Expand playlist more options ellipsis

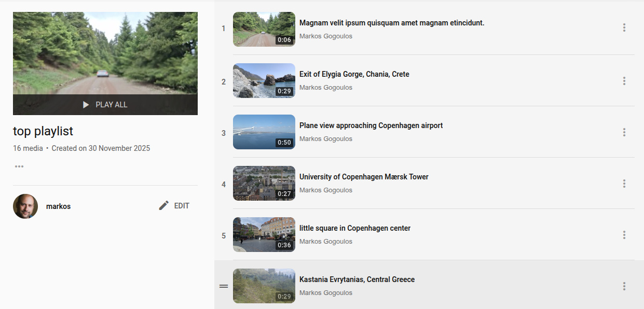pyautogui.click(x=19, y=166)
